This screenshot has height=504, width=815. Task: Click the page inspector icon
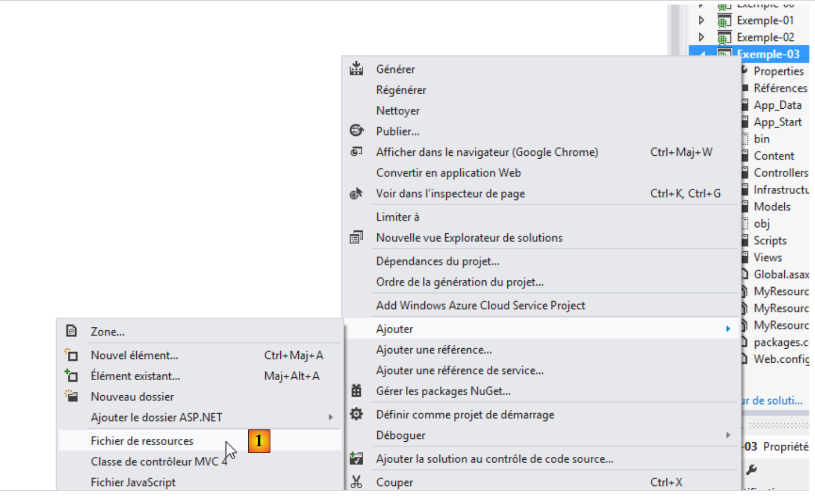(356, 193)
